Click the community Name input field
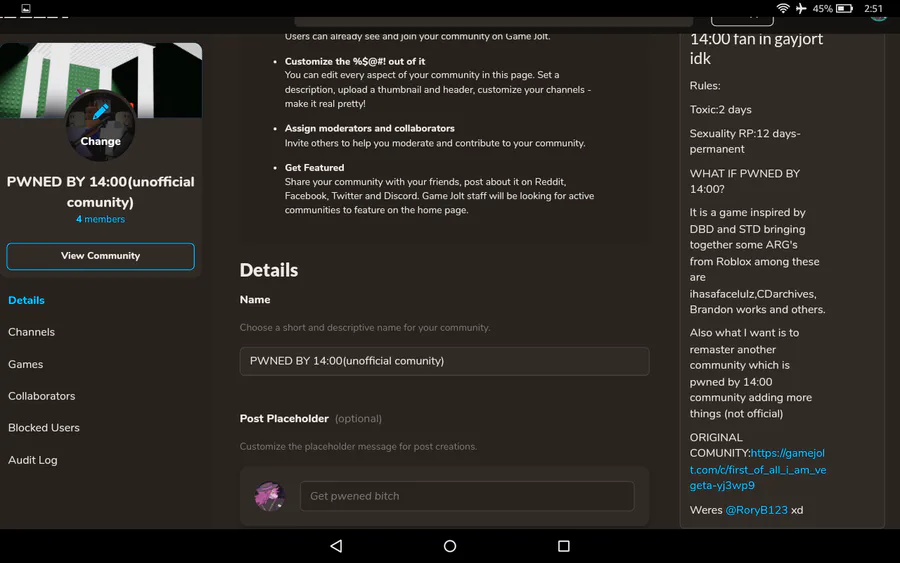The image size is (900, 563). pos(444,361)
